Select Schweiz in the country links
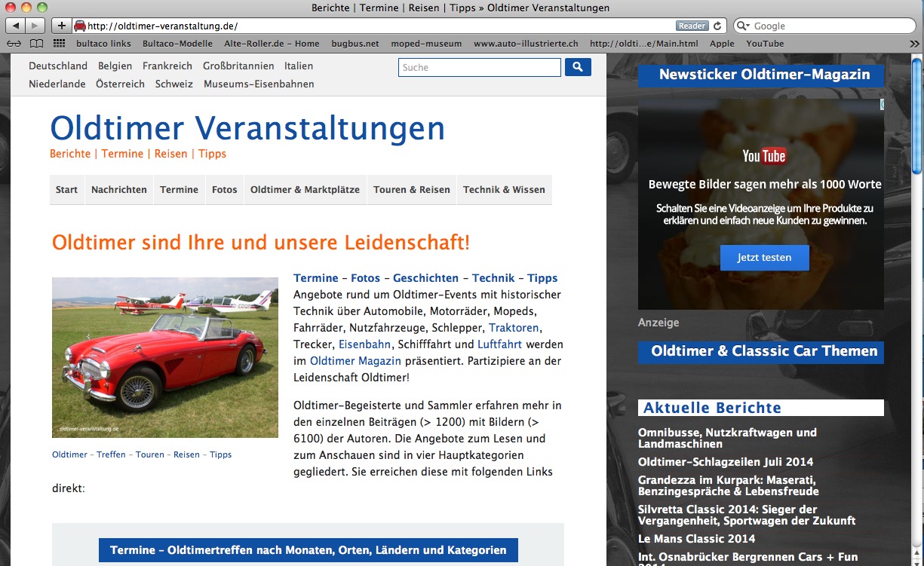924x566 pixels. click(174, 84)
